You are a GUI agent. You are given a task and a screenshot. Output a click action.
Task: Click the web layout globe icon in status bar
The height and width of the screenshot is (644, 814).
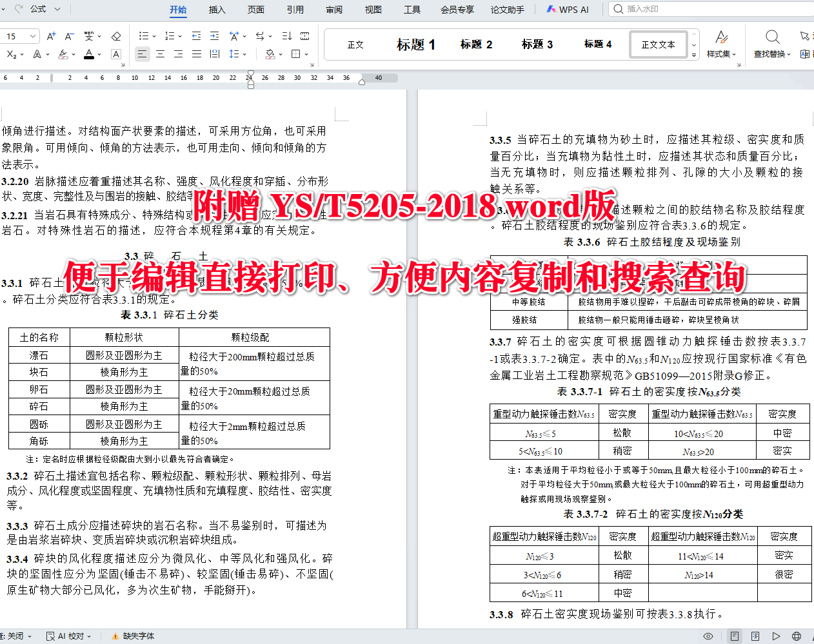797,636
